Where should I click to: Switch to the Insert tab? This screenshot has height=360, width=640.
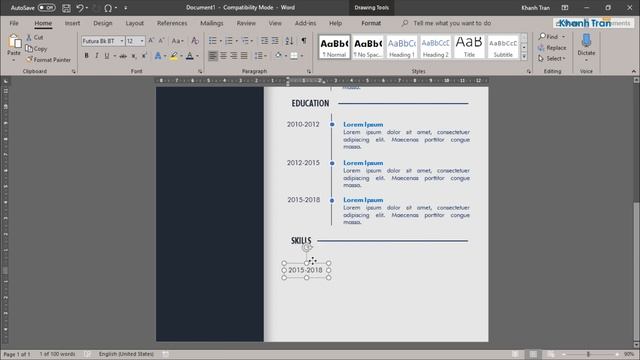[72, 23]
